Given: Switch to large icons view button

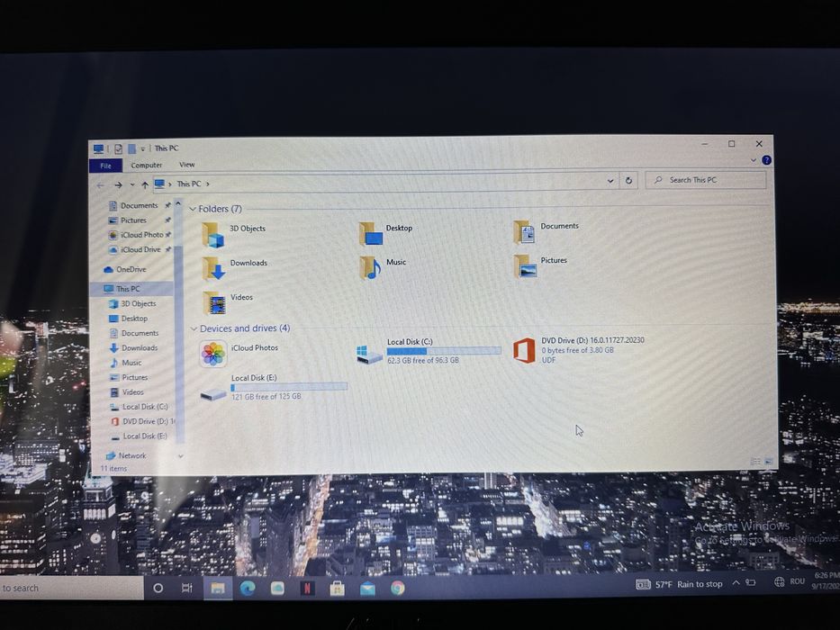Looking at the screenshot, I should point(769,461).
